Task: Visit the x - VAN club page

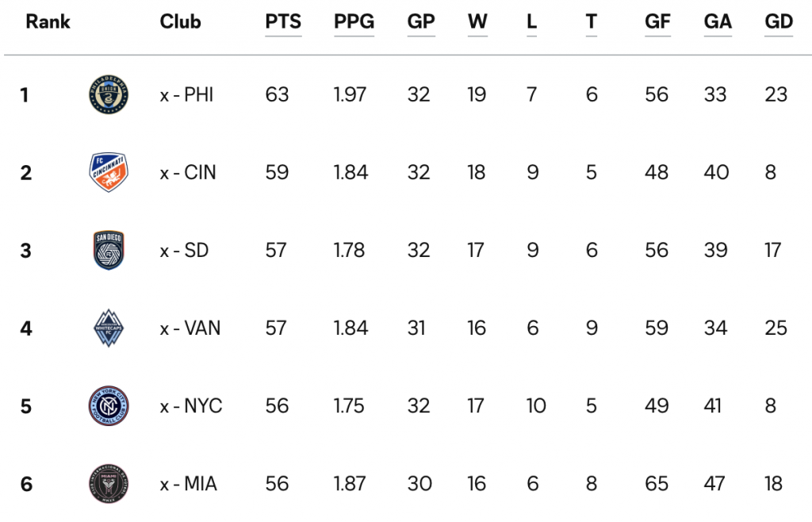Action: tap(190, 328)
